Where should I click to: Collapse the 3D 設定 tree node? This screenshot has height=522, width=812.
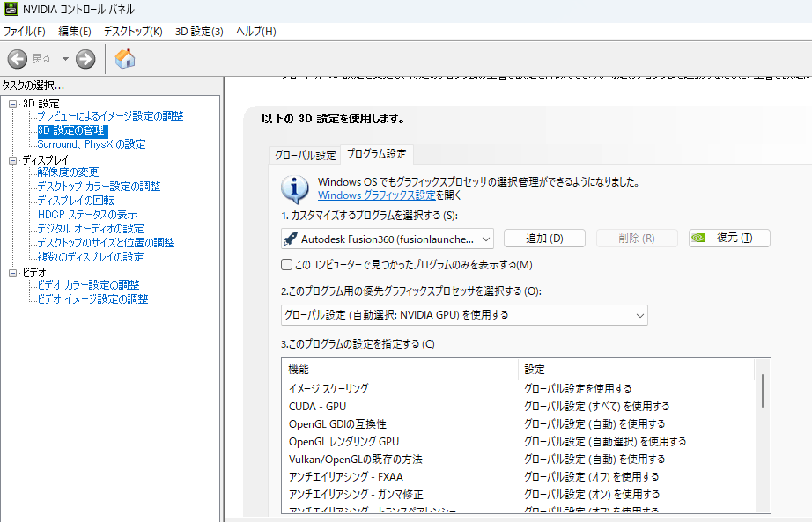click(x=13, y=104)
